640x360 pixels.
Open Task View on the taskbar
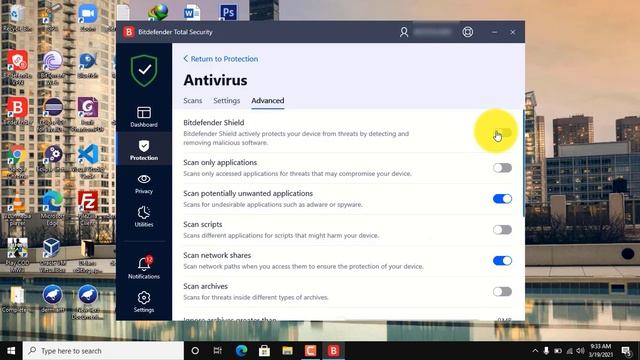click(218, 351)
